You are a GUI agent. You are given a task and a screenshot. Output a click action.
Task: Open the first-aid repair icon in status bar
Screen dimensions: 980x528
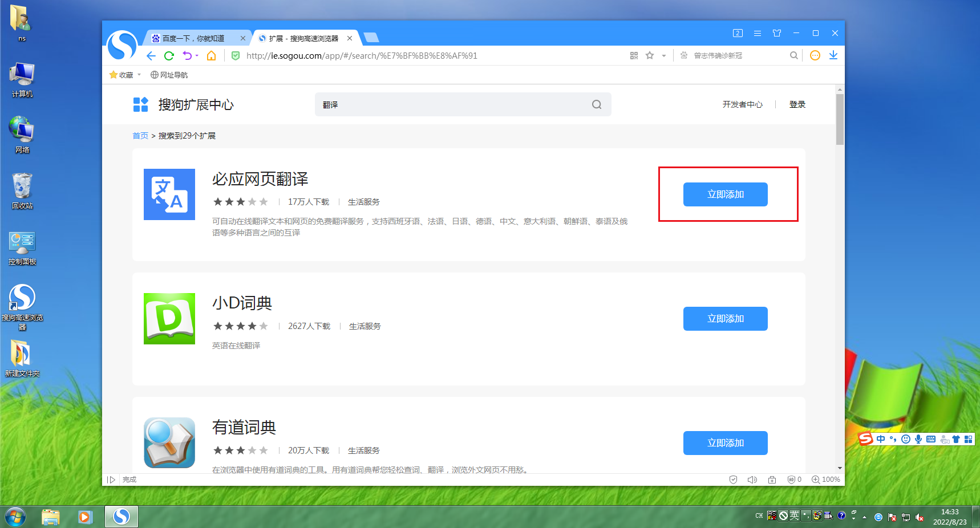tap(772, 480)
